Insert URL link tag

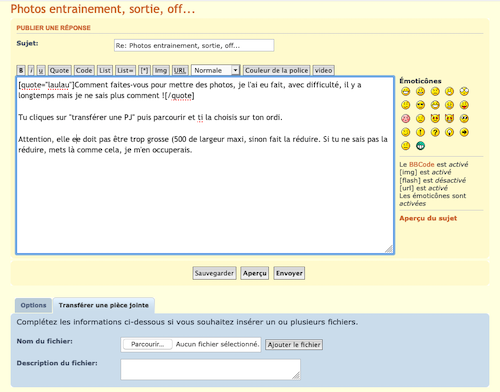(x=180, y=70)
